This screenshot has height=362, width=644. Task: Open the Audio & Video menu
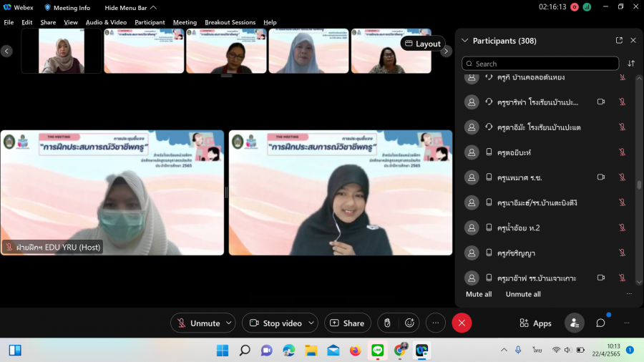(106, 22)
